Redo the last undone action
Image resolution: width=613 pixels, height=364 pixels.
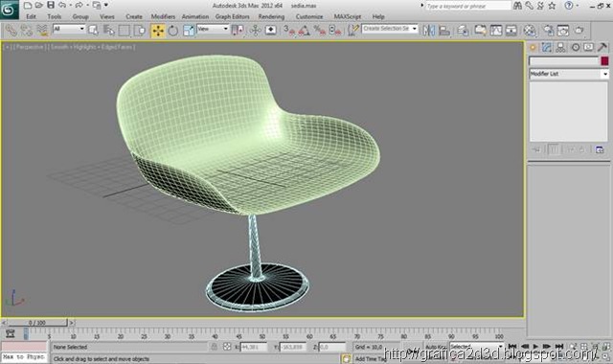79,6
